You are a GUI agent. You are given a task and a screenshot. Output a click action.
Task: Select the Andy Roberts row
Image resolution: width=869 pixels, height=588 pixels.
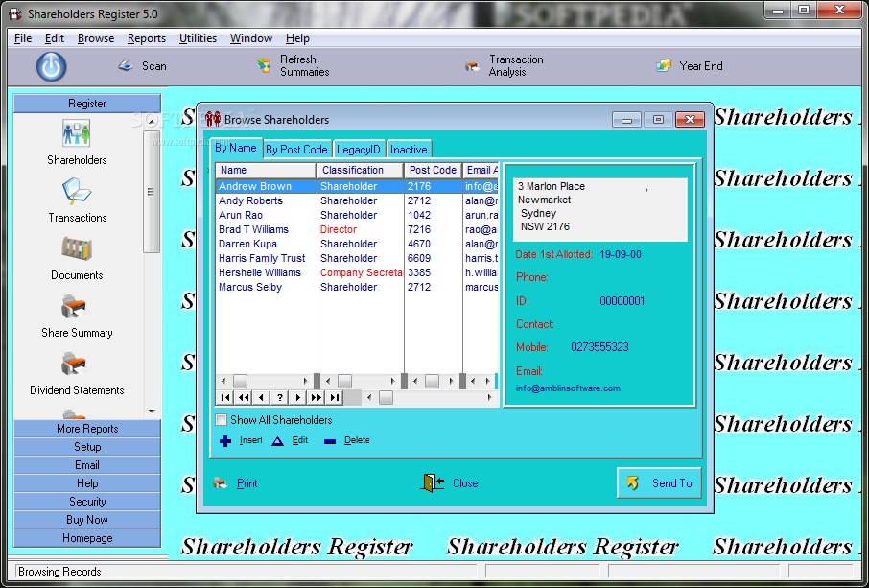click(357, 200)
